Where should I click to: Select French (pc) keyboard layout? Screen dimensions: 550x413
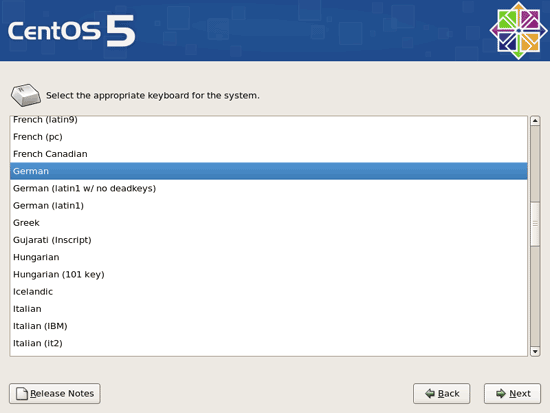click(269, 136)
